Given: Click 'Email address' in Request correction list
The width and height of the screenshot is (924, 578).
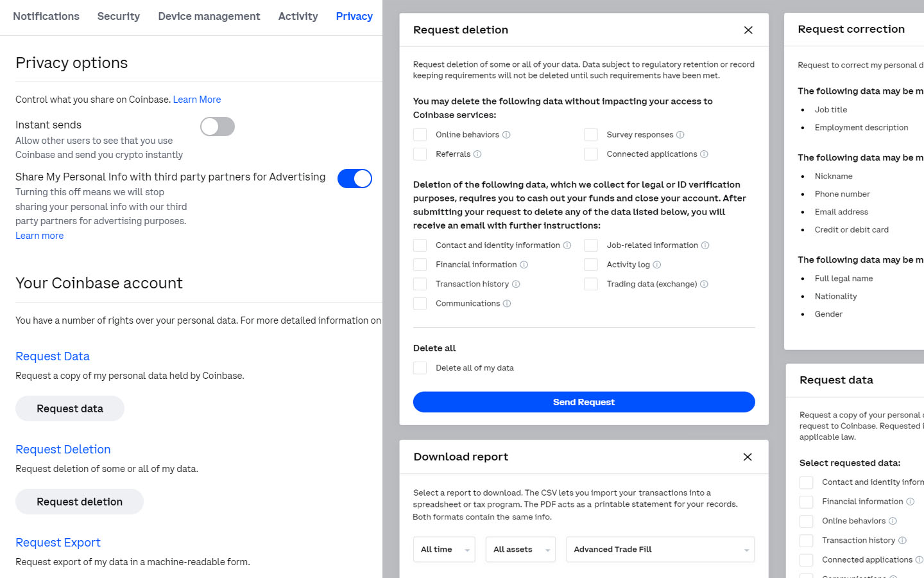Looking at the screenshot, I should pyautogui.click(x=841, y=212).
